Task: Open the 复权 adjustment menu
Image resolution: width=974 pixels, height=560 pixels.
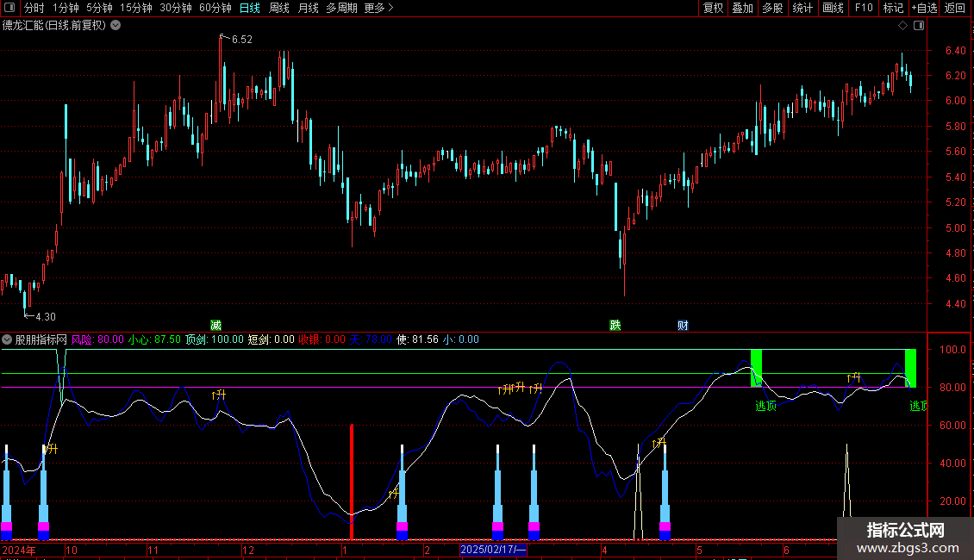Action: [713, 8]
